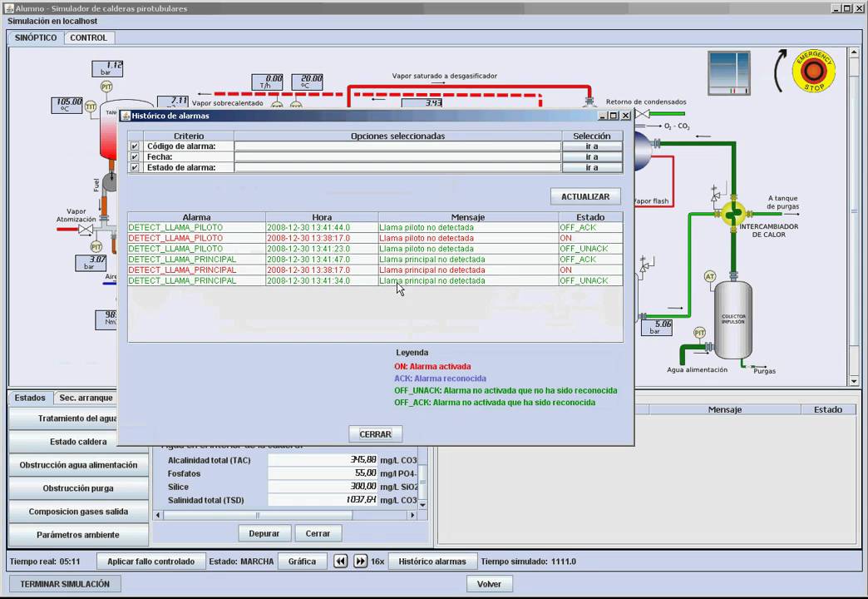Maximize the Histórico de alarmas window
The height and width of the screenshot is (599, 868).
click(x=614, y=116)
